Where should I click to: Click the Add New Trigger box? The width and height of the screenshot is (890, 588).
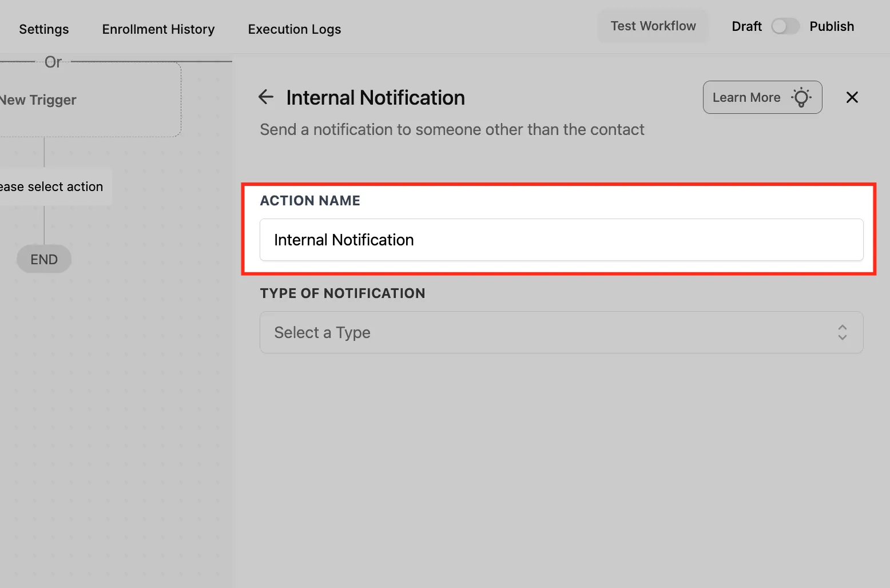coord(90,100)
